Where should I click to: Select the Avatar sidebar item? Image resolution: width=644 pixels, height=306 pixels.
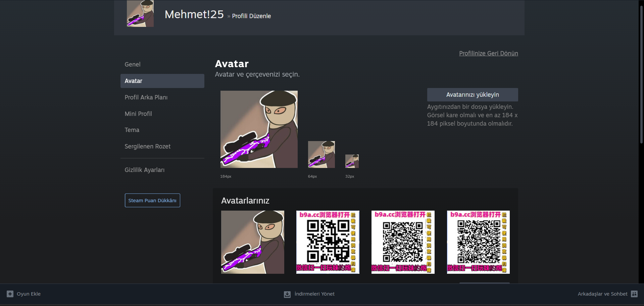point(162,81)
